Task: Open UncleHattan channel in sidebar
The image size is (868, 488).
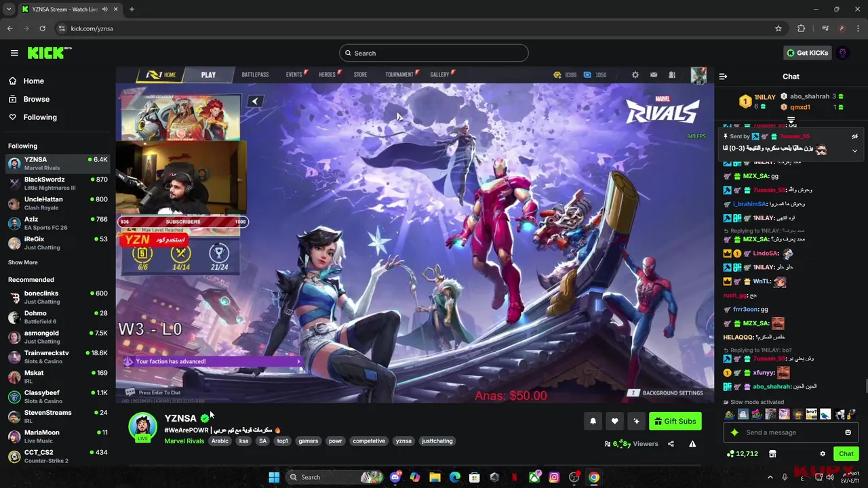Action: point(58,203)
